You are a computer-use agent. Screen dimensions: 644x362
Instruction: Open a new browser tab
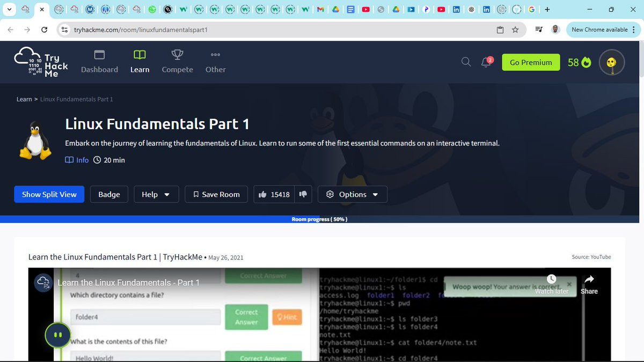[547, 9]
